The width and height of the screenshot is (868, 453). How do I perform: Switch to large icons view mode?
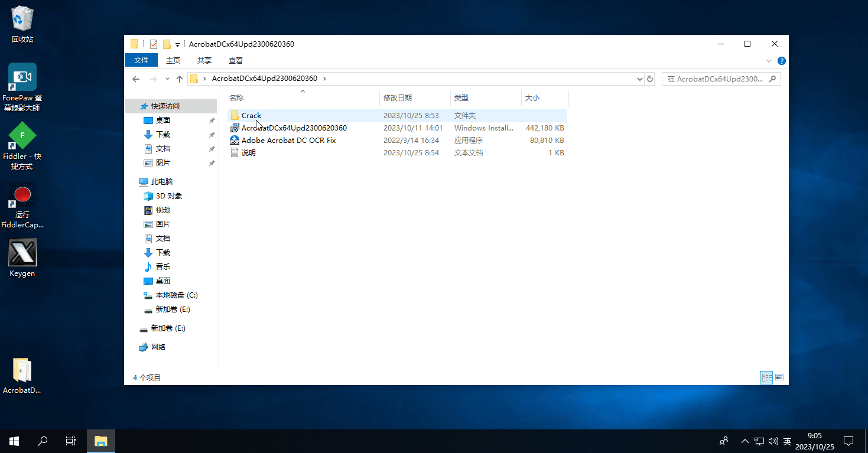tap(779, 377)
